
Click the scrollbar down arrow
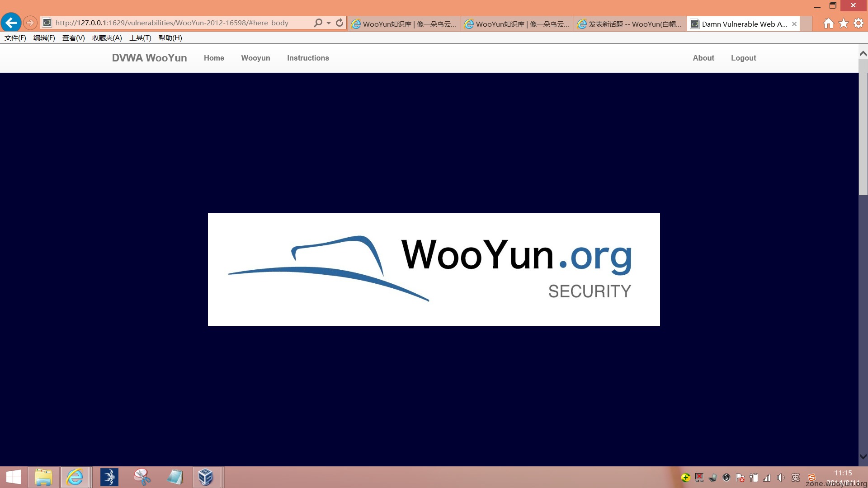click(x=863, y=456)
